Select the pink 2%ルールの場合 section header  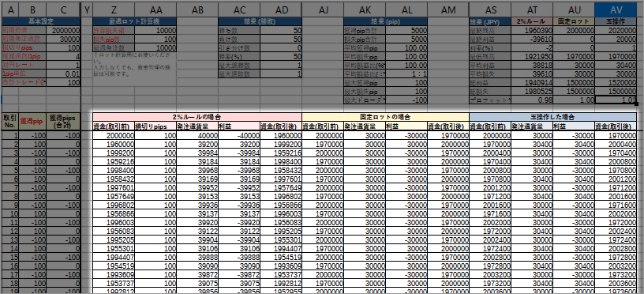(x=197, y=117)
